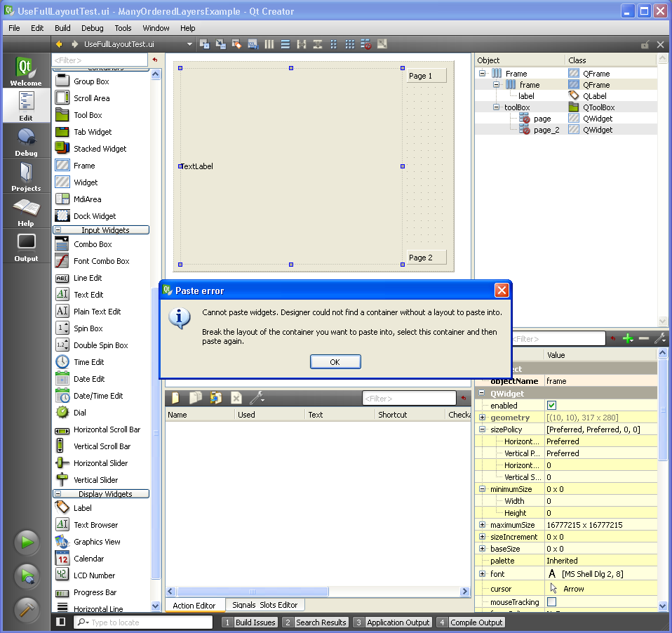This screenshot has height=633, width=672.
Task: Open the File menu
Action: point(14,28)
